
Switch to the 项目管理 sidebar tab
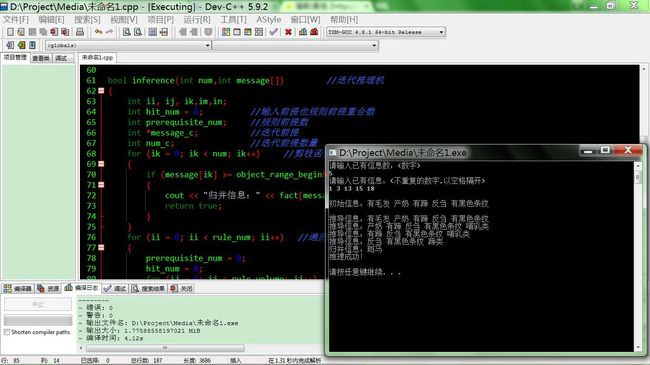pos(15,58)
